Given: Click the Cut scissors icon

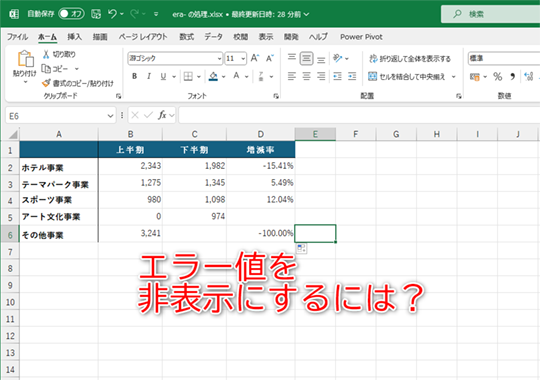Looking at the screenshot, I should [46, 54].
